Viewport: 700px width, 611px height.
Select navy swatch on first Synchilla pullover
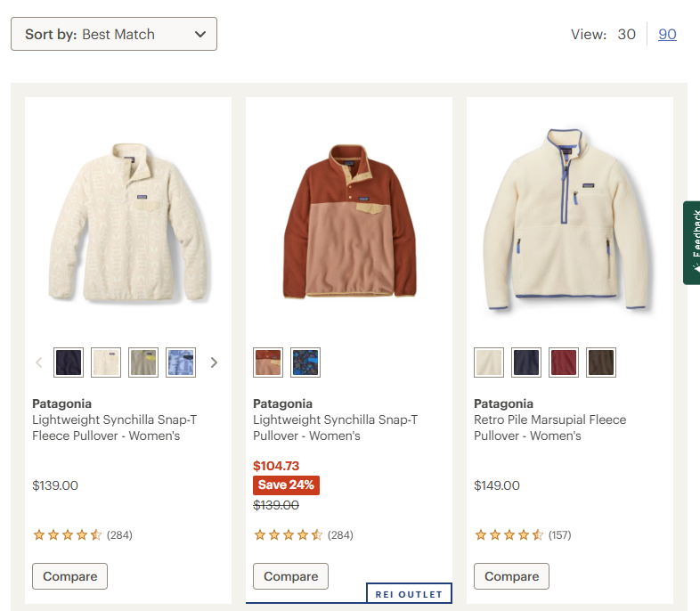[x=69, y=363]
